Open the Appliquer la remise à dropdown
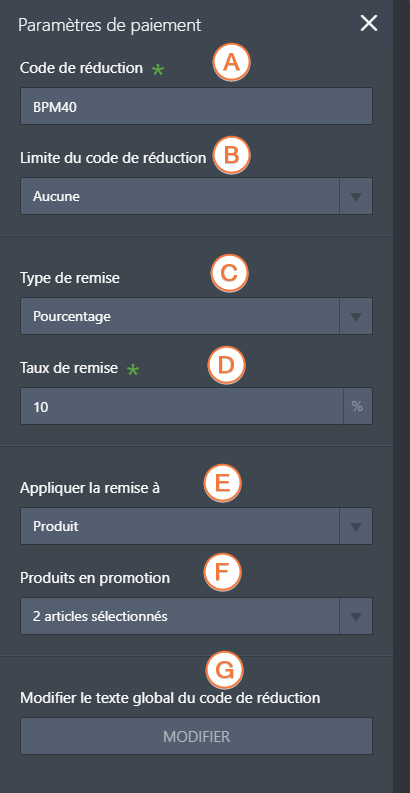 [197, 526]
